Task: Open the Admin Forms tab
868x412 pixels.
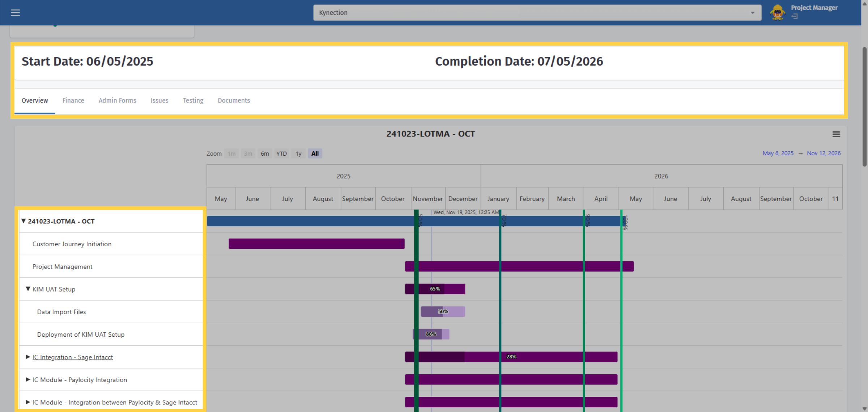Action: click(x=118, y=100)
